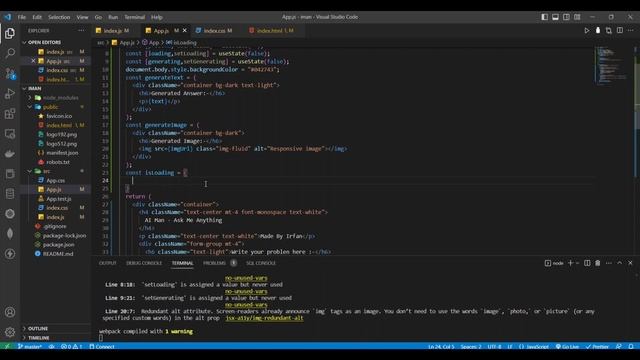Click the isLoading breadcrumb item
This screenshot has height=360, width=640.
[x=182, y=42]
